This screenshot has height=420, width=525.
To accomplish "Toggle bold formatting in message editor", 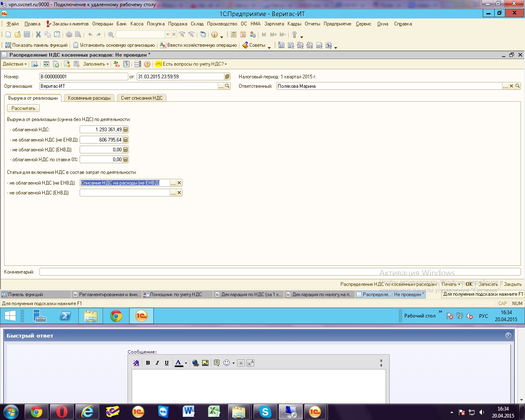I will [x=148, y=363].
